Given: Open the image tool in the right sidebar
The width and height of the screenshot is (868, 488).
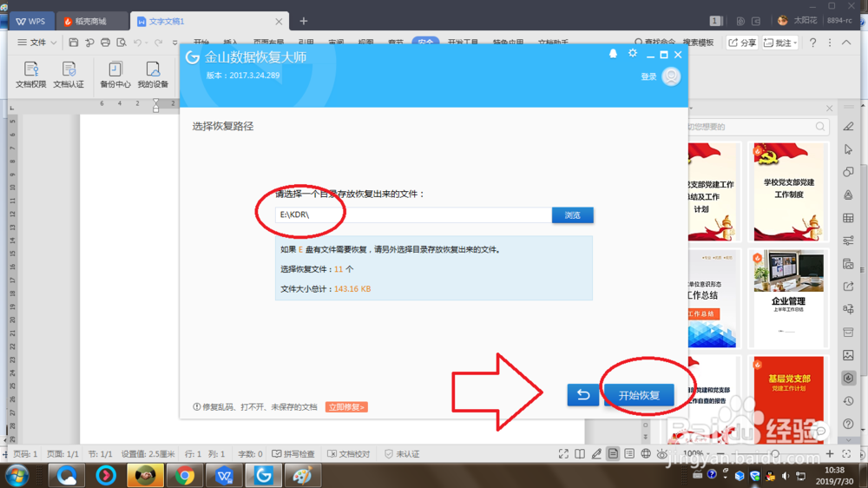Looking at the screenshot, I should [848, 355].
